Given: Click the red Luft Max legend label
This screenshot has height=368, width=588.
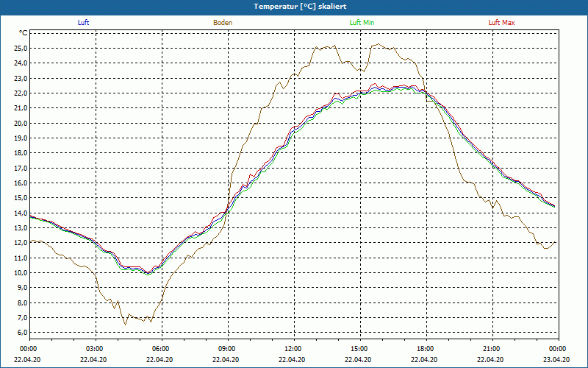Looking at the screenshot, I should (x=501, y=23).
